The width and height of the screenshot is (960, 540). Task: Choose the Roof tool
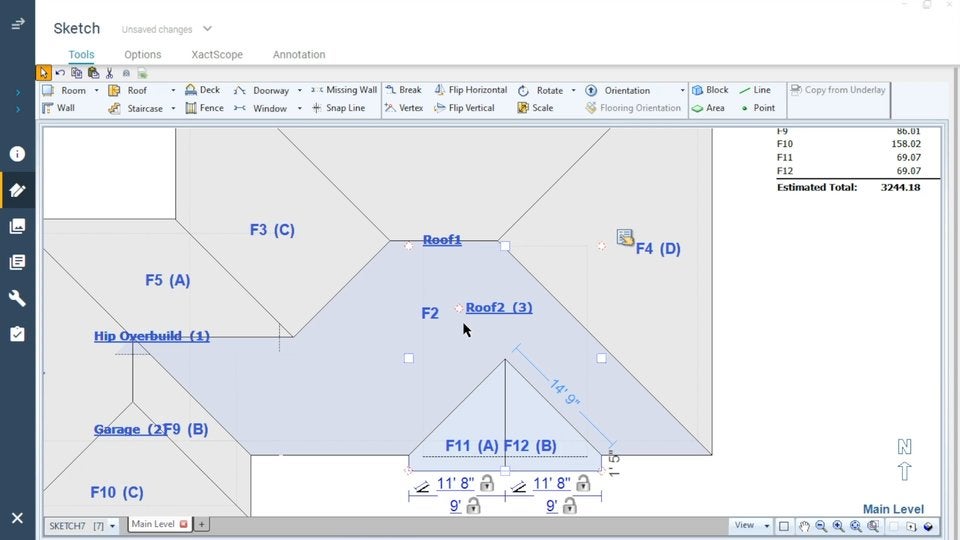[128, 90]
